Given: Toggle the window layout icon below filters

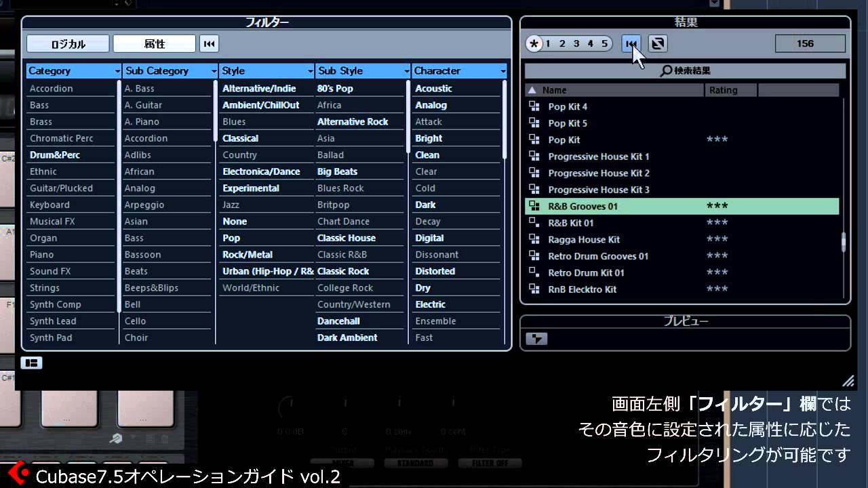Looking at the screenshot, I should click(31, 363).
